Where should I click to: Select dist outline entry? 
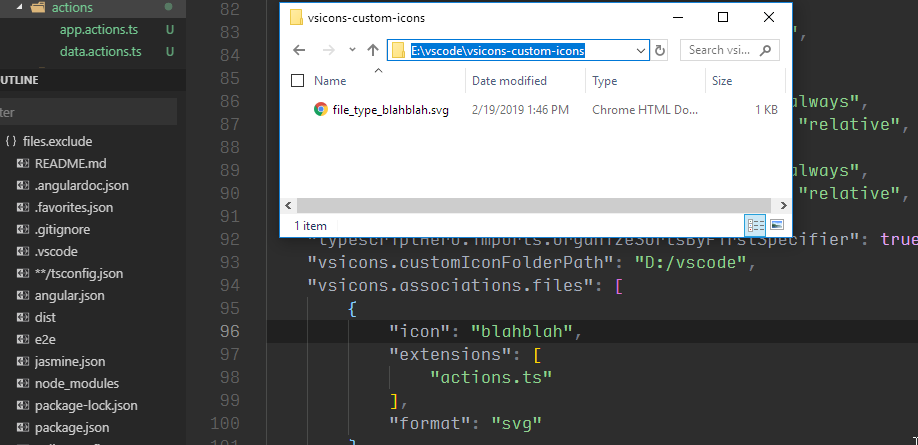tap(46, 317)
